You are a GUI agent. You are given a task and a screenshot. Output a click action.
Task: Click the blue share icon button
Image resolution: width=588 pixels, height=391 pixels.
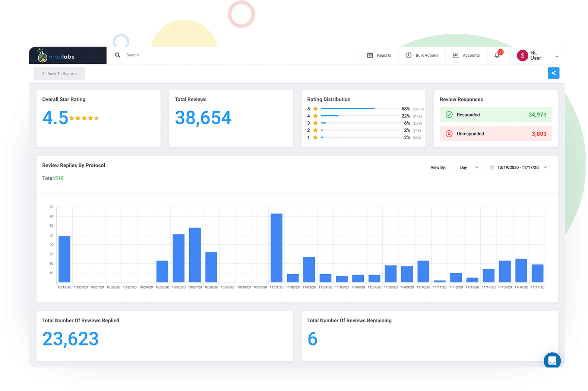tap(553, 73)
